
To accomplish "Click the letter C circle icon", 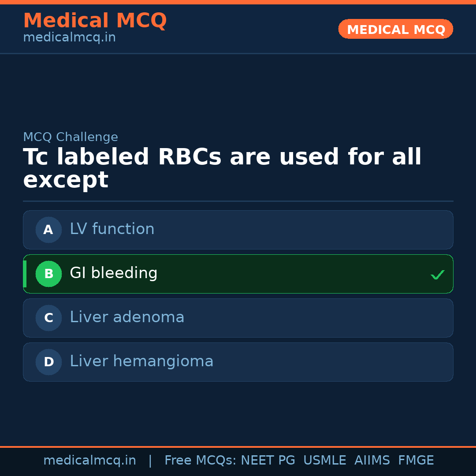I will point(48,318).
